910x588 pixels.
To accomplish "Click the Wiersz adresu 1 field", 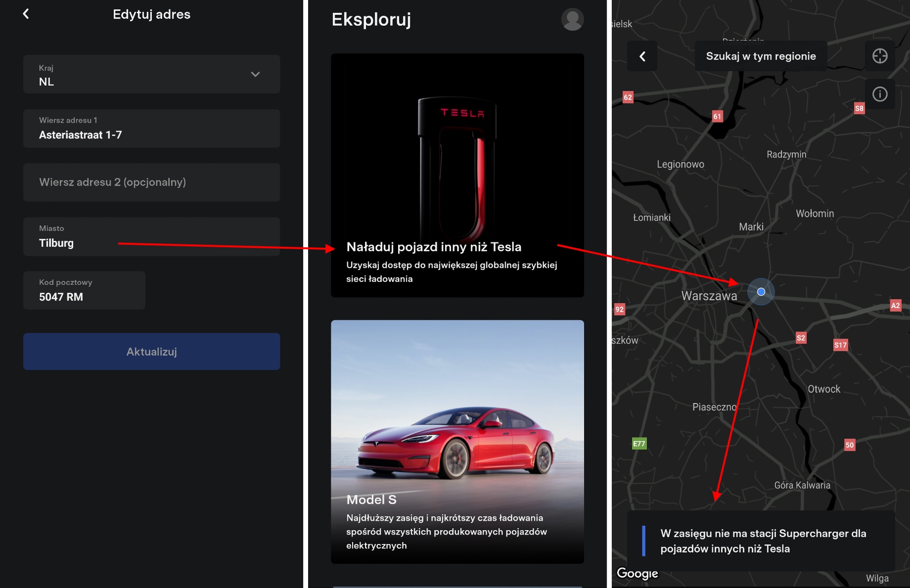I will tap(152, 128).
